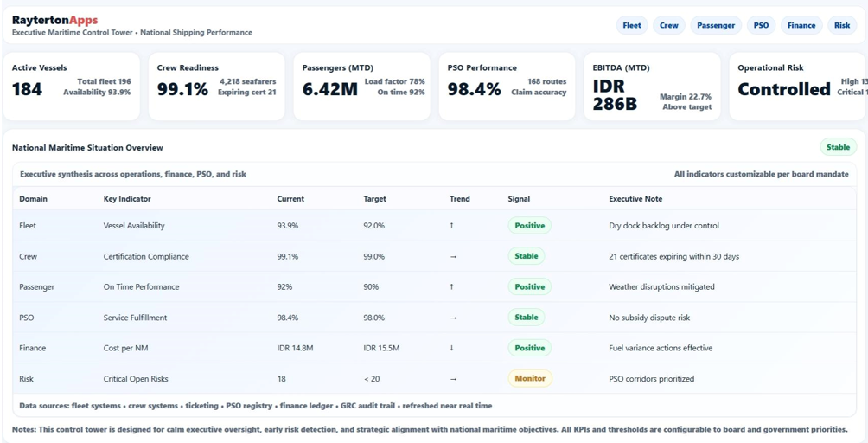Open the EBITDA (MTD) card

pos(652,87)
